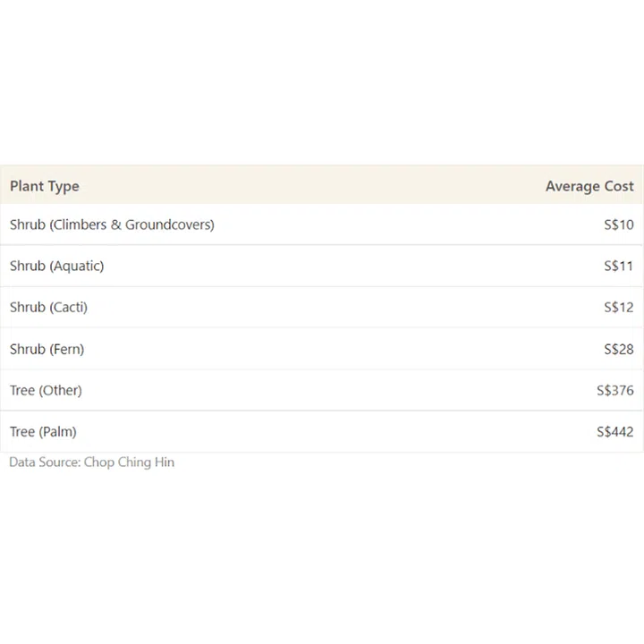Click the Average Cost column header
644x644 pixels.
point(589,186)
